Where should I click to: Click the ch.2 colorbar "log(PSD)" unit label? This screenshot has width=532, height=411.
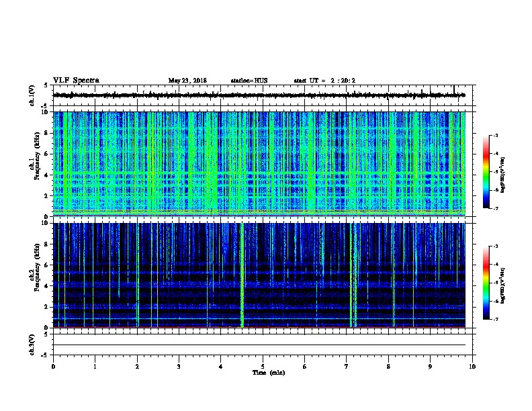coord(502,285)
